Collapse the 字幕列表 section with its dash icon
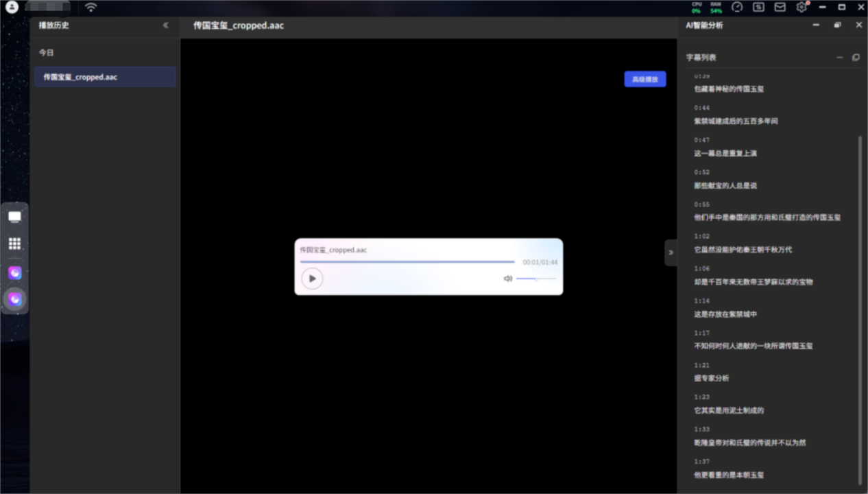This screenshot has height=494, width=868. [x=839, y=58]
